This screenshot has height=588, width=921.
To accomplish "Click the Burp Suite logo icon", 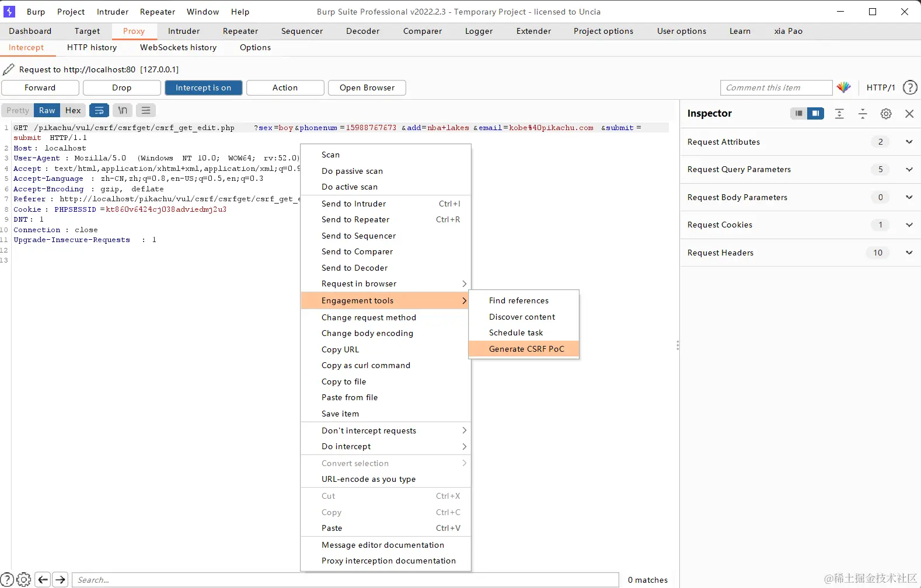I will (9, 12).
